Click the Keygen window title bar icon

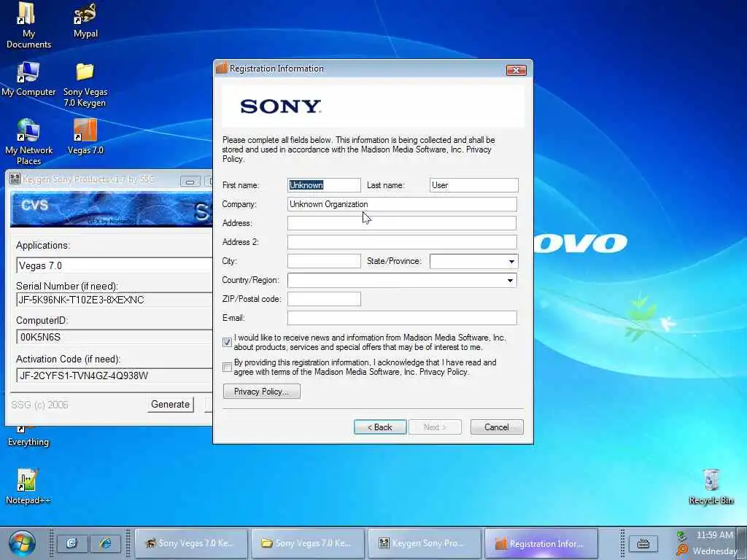click(15, 179)
